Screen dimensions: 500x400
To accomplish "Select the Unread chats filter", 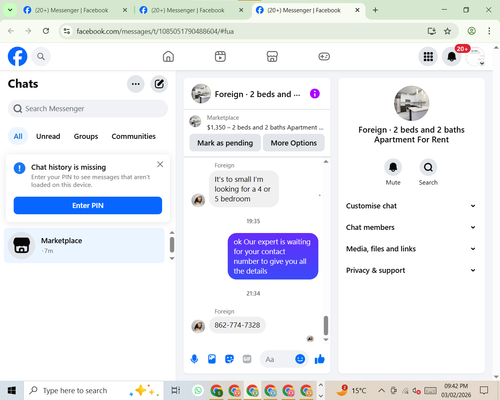I will (x=48, y=136).
